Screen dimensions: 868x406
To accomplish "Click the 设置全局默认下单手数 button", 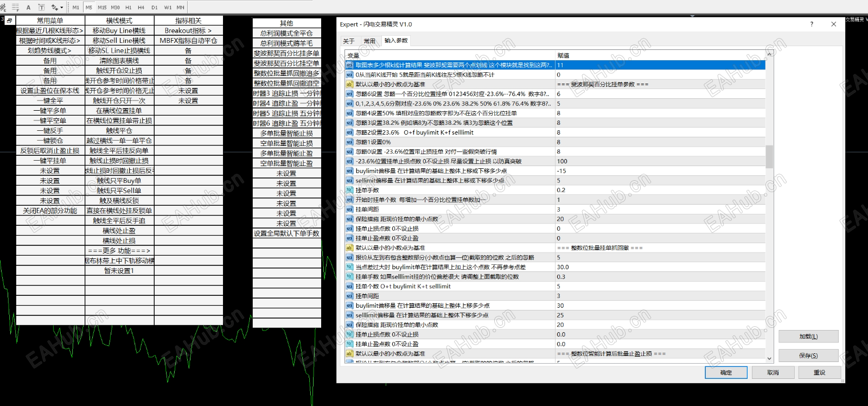I will (286, 233).
